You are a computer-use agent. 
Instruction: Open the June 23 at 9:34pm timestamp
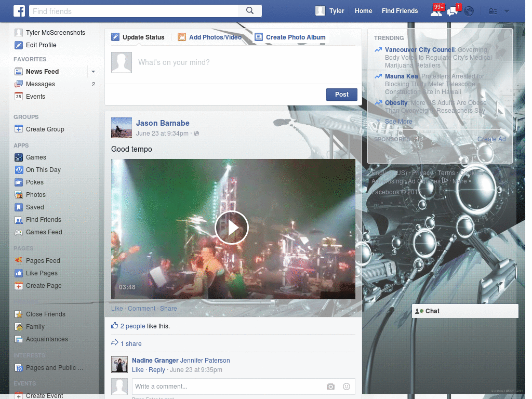(x=162, y=134)
